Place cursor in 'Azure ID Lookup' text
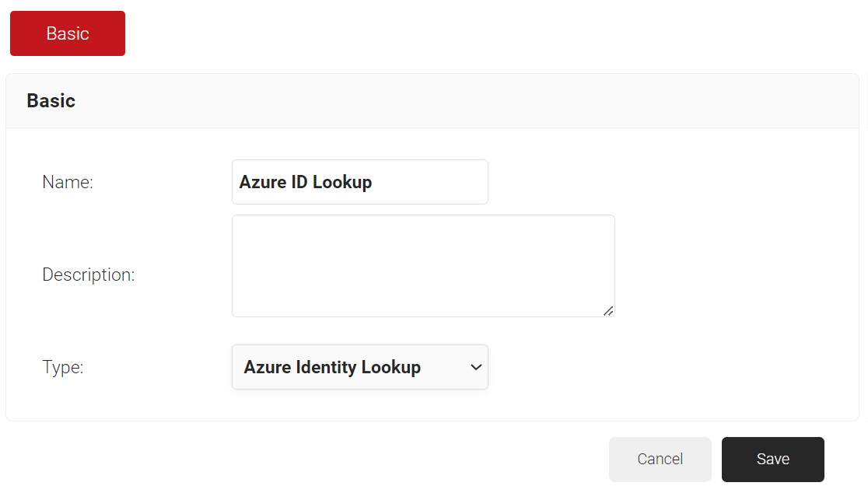Viewport: 868px width, 493px height. tap(306, 182)
